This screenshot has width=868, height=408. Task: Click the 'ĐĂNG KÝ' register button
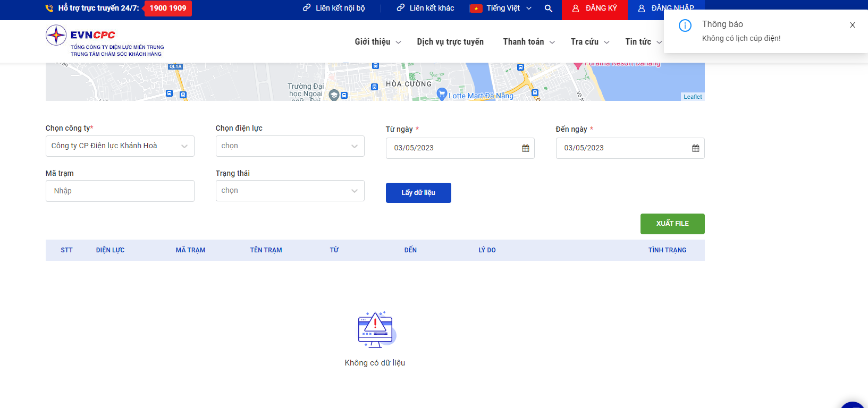[594, 8]
